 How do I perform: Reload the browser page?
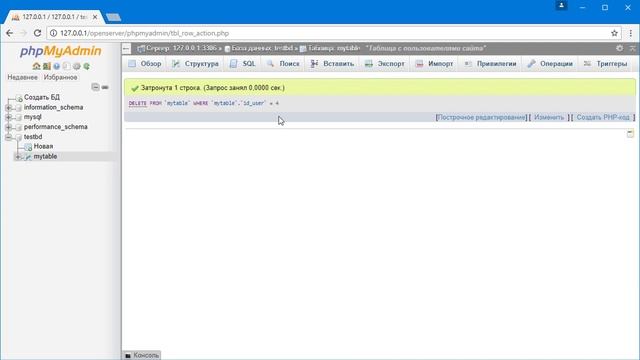point(37,33)
